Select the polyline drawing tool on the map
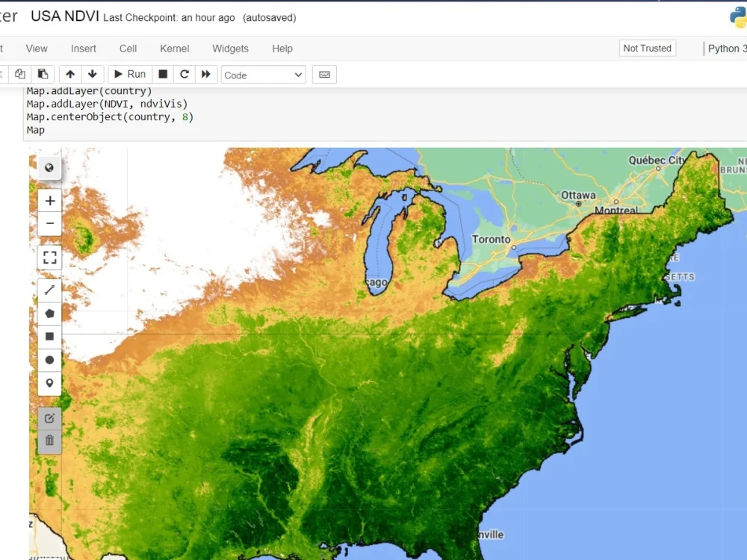The height and width of the screenshot is (560, 747). pyautogui.click(x=49, y=290)
